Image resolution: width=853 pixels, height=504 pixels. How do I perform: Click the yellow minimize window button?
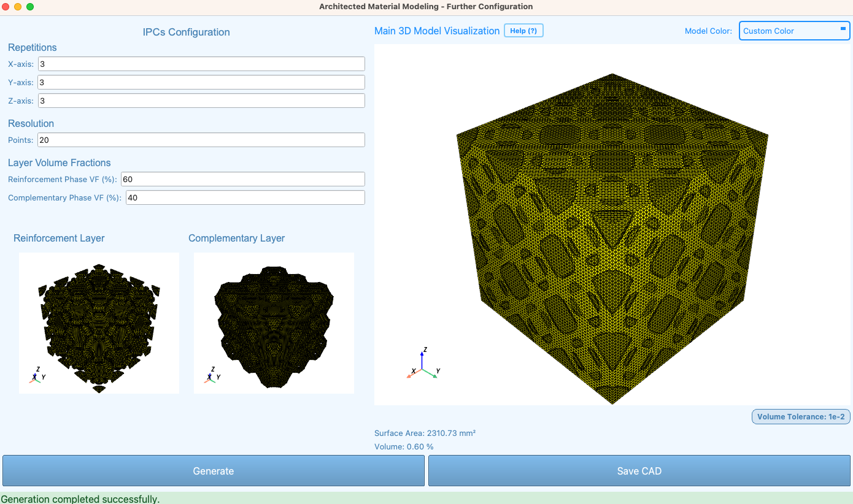coord(18,7)
